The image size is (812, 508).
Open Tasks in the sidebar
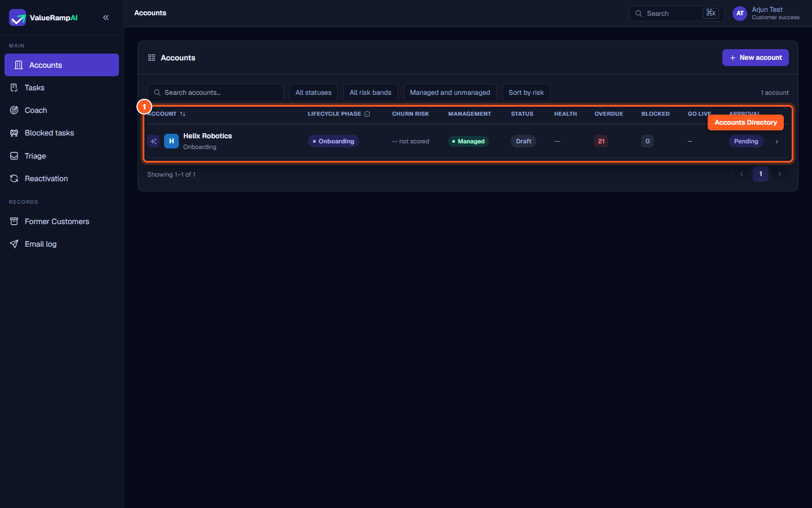coord(61,87)
